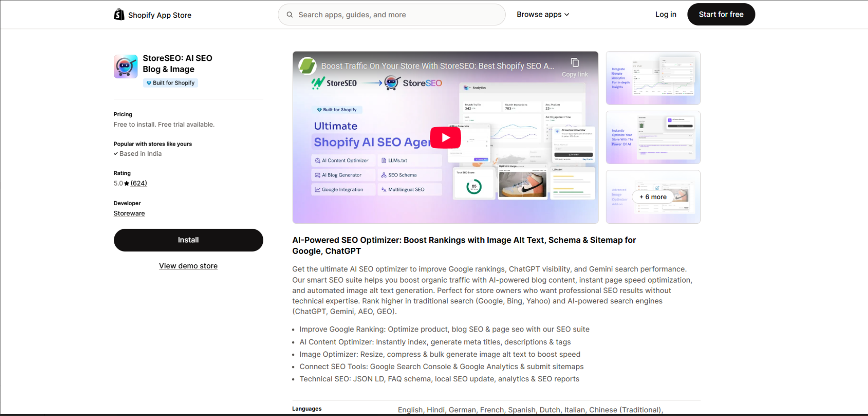Open the Optimize Your Store AI thumbnail

[x=653, y=137]
